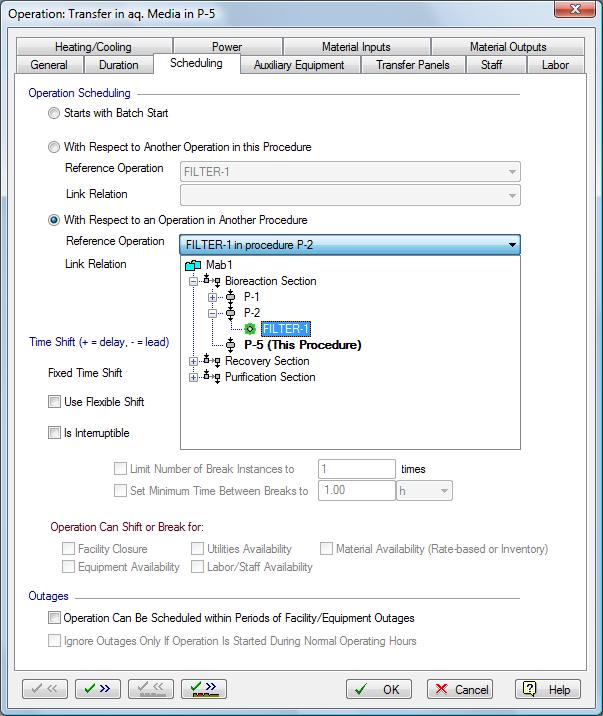Enable scheduling within Facility/Equipment Outages

[x=55, y=618]
